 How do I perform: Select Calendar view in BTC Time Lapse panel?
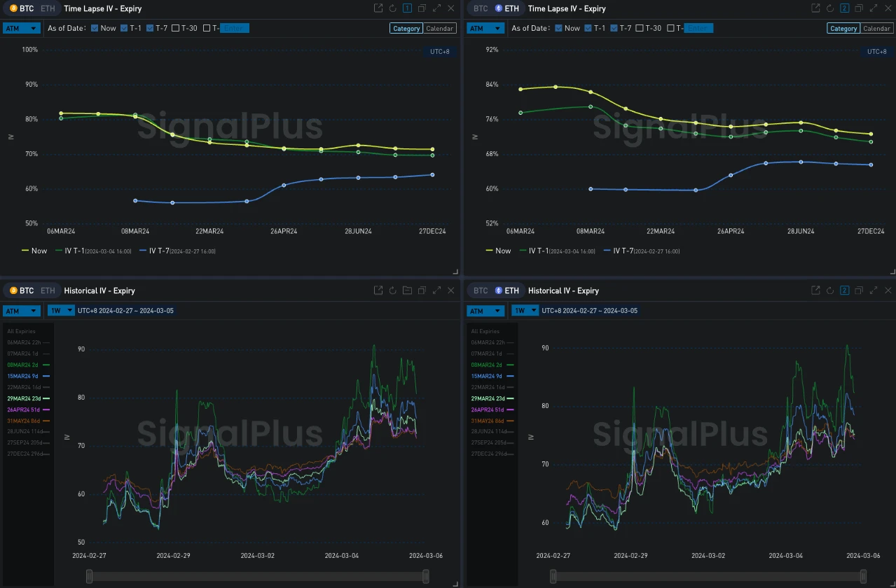440,29
